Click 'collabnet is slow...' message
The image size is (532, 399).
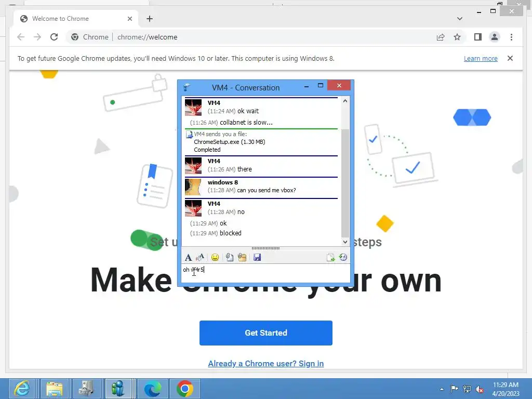pos(246,123)
